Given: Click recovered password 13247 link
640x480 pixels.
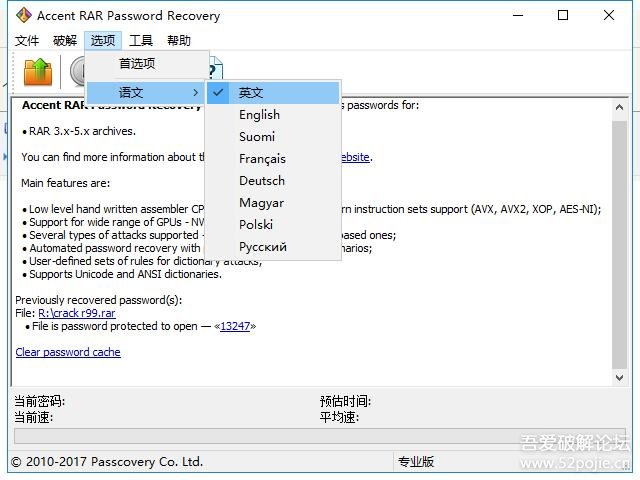Looking at the screenshot, I should [235, 326].
